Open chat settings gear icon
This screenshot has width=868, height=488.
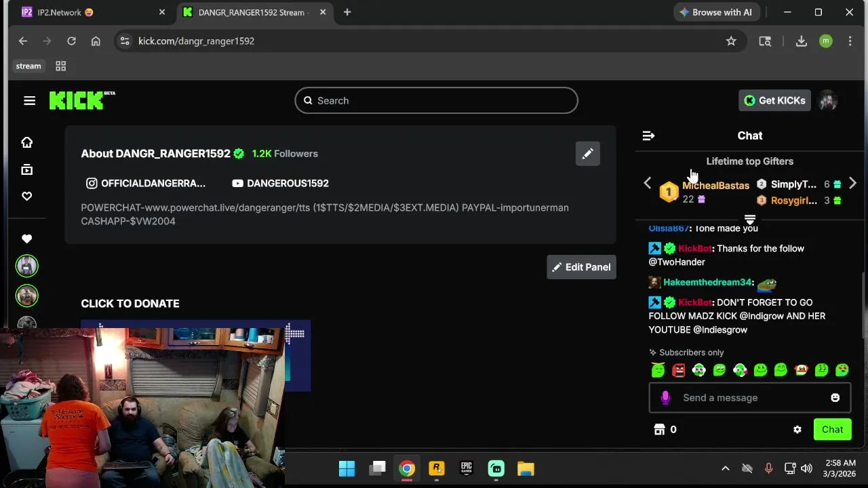pos(797,430)
